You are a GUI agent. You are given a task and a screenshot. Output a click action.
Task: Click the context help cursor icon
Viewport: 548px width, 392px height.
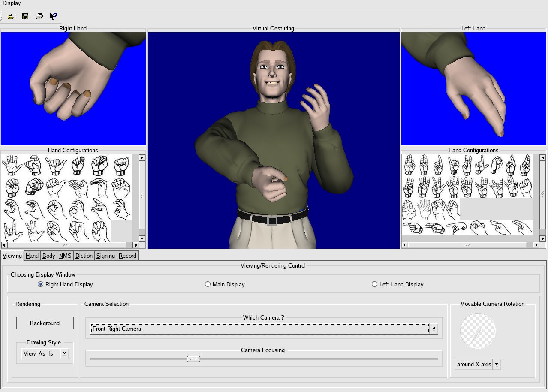coord(54,16)
